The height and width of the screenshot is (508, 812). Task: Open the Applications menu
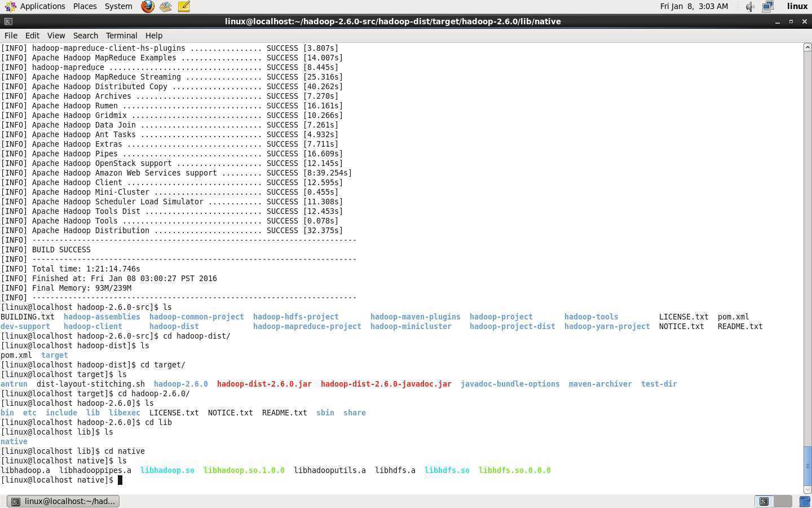click(x=42, y=6)
